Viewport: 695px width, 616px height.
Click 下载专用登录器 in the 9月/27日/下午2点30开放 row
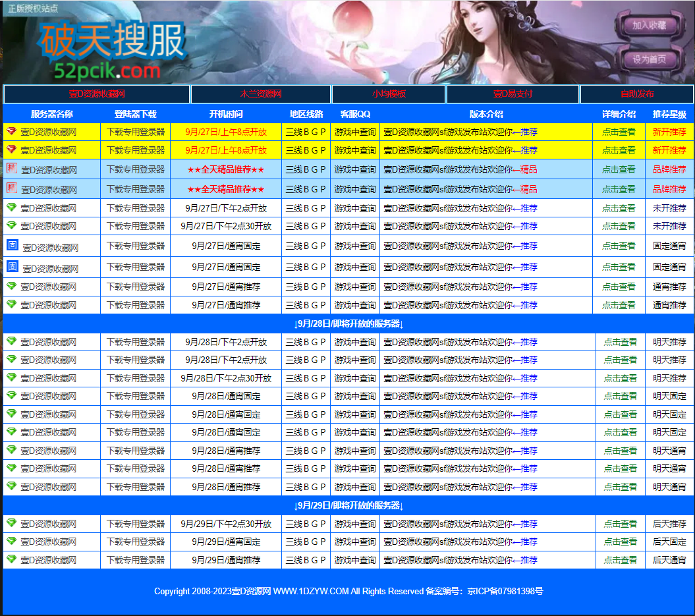(136, 226)
